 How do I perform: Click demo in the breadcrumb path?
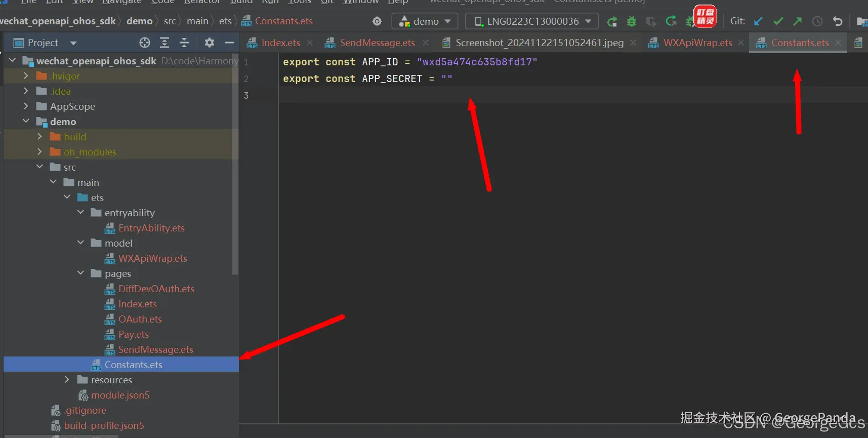point(139,21)
